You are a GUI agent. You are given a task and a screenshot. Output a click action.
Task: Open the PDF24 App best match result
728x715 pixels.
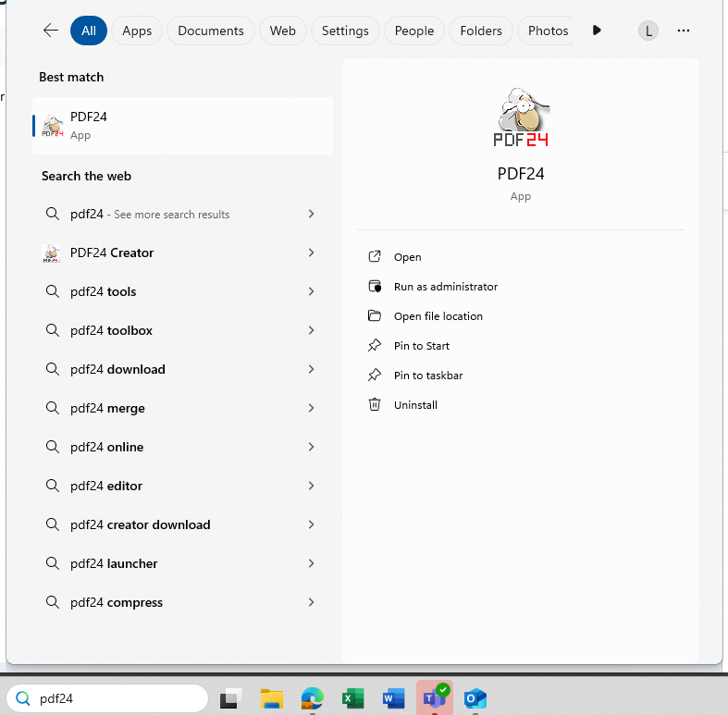click(x=182, y=126)
